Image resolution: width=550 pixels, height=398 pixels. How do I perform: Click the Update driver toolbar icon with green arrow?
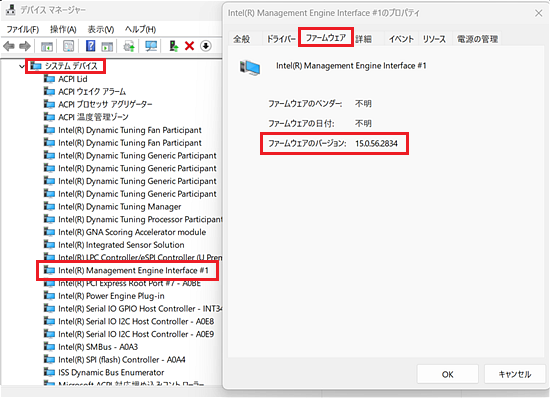click(x=174, y=46)
